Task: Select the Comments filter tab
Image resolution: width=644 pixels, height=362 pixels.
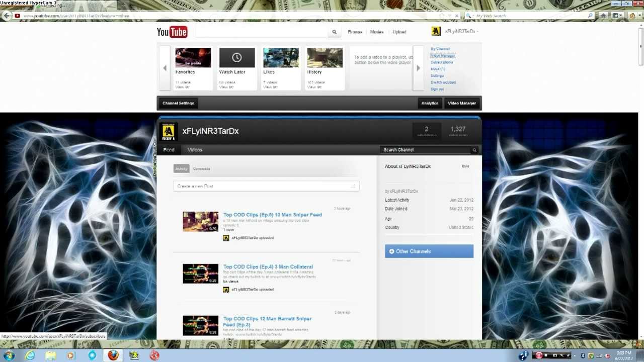Action: [201, 168]
